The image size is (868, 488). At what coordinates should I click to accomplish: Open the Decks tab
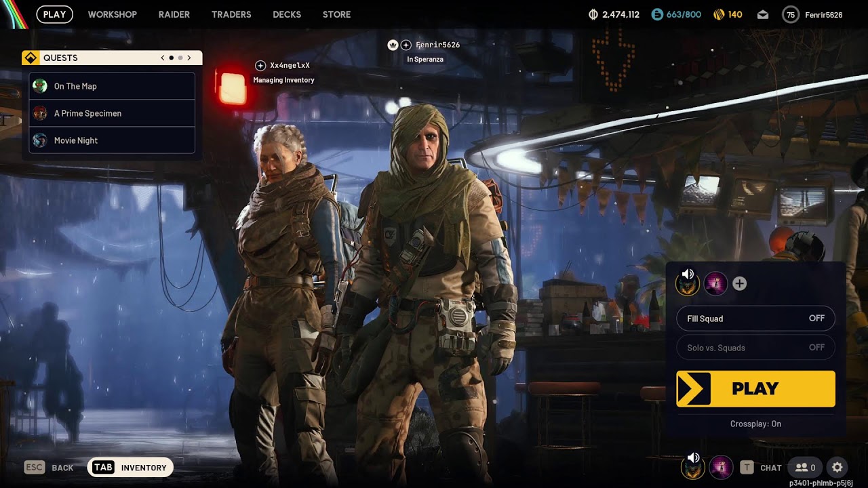287,14
